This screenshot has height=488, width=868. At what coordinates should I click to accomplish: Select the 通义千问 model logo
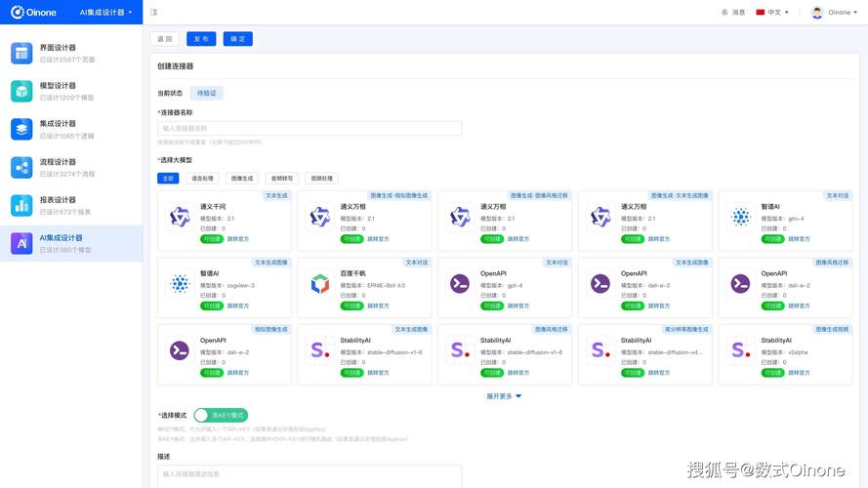pos(180,217)
